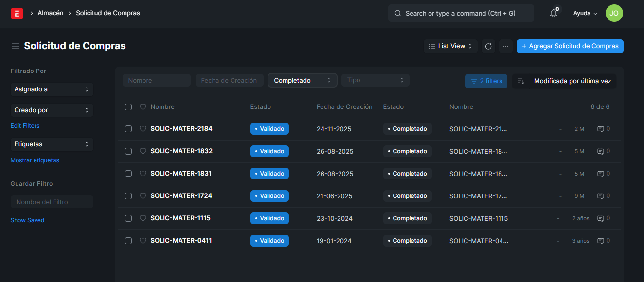Expand the Asignado a filter dropdown
Image resolution: width=644 pixels, height=282 pixels.
(52, 89)
